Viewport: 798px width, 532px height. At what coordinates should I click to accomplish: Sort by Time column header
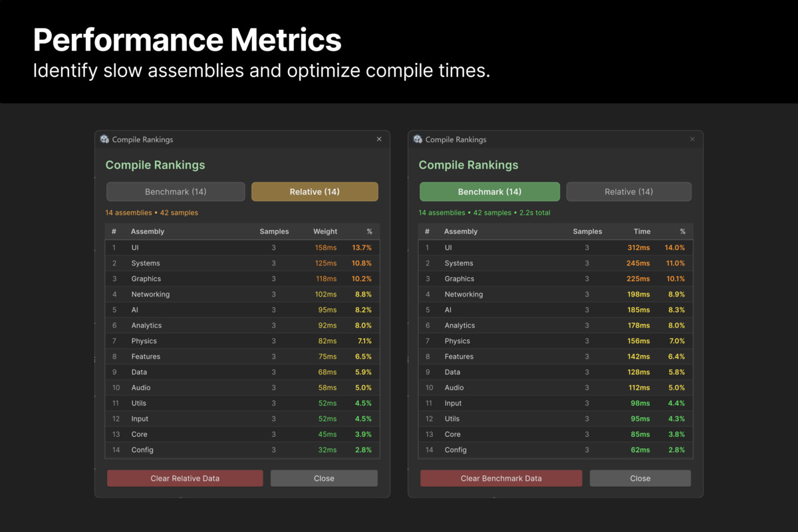(x=642, y=231)
